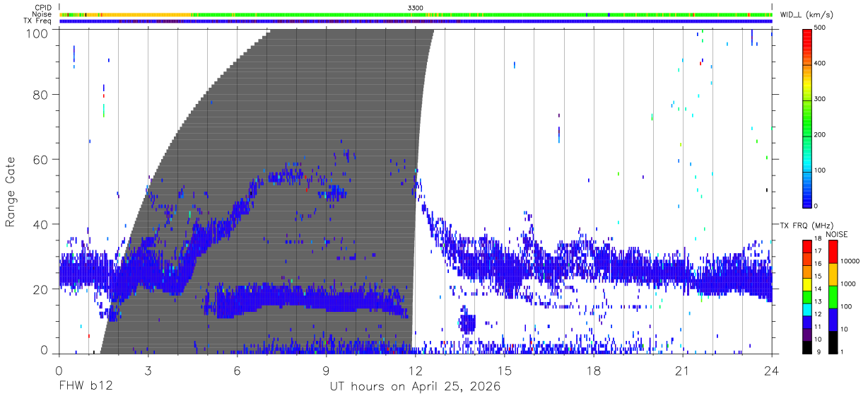Image resolution: width=868 pixels, height=401 pixels.
Task: Click the time axis tick 24
Action: [771, 371]
